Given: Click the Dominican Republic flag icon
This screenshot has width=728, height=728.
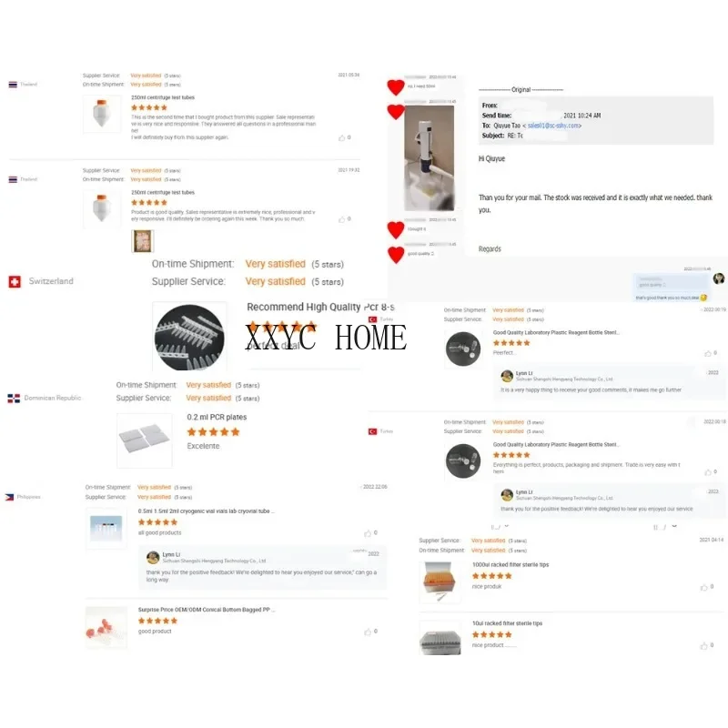Looking at the screenshot, I should tap(14, 399).
